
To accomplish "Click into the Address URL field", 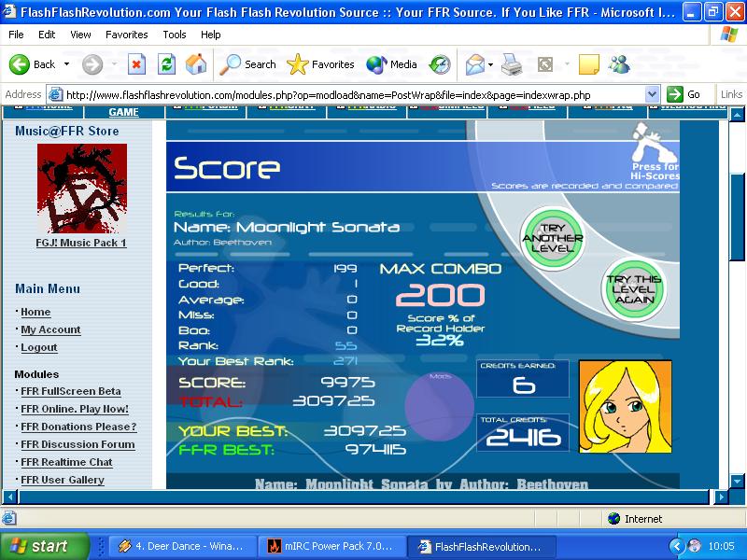I will 353,95.
